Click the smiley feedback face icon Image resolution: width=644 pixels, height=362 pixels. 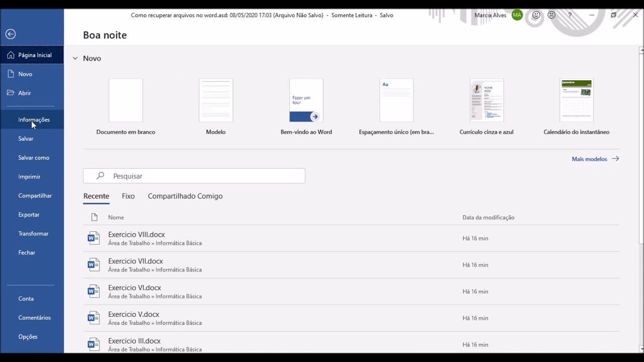pos(536,15)
